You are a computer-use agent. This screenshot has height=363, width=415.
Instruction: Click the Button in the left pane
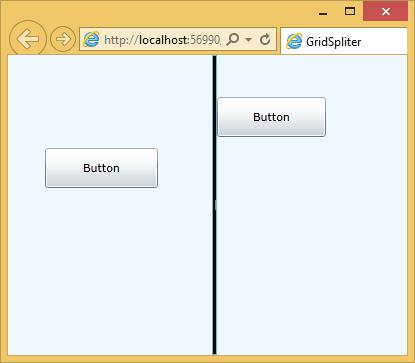tap(101, 168)
